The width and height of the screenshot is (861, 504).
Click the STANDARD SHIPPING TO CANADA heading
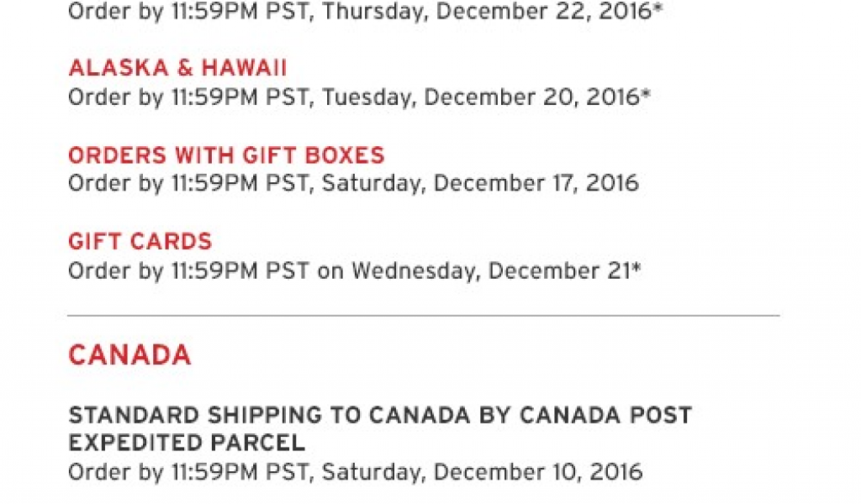pos(380,415)
